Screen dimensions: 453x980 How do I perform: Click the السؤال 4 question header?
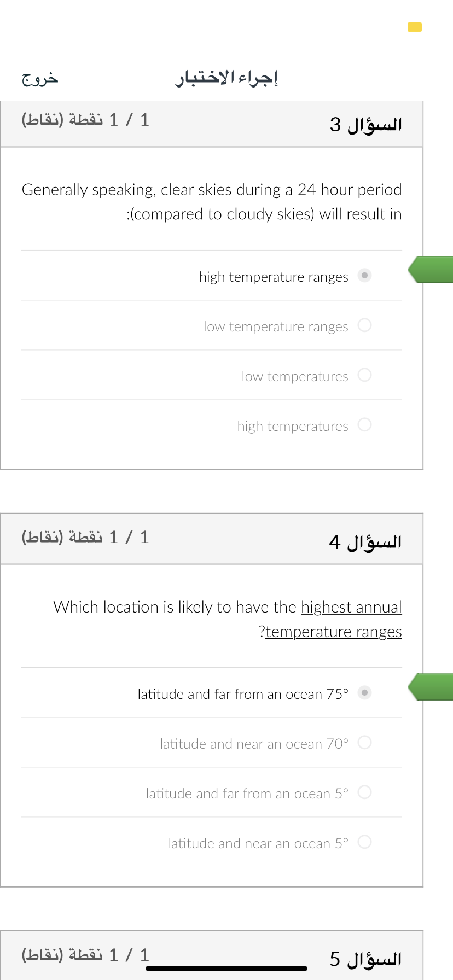click(x=365, y=542)
